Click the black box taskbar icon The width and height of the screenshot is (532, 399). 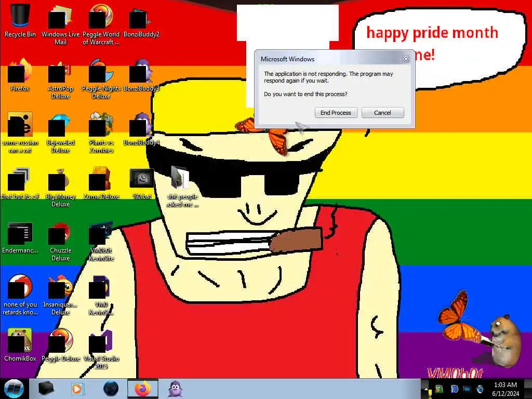pyautogui.click(x=46, y=389)
